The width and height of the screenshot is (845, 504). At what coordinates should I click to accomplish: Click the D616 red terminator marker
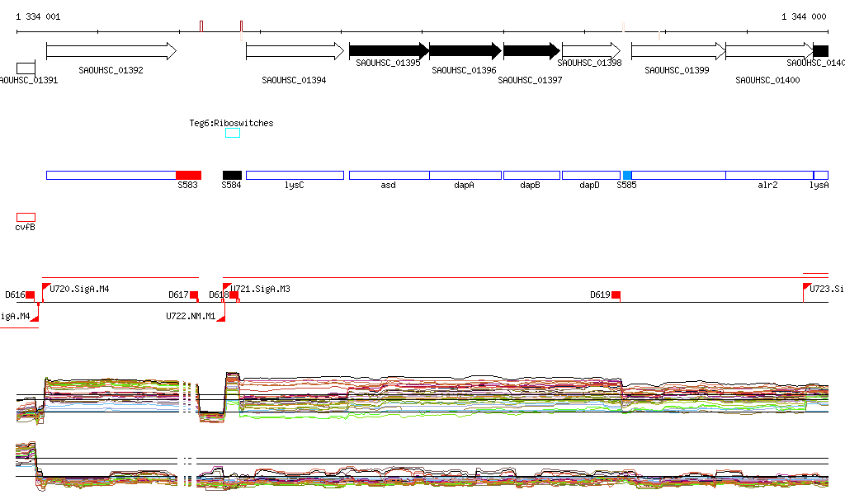(x=31, y=295)
